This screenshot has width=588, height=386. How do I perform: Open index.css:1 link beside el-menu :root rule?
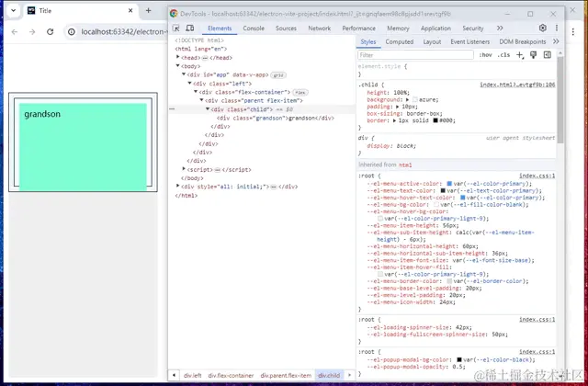click(537, 176)
